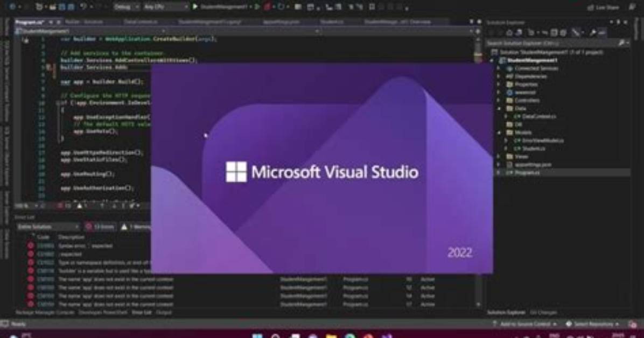Image resolution: width=644 pixels, height=338 pixels.
Task: Click the Start Without Debugging outline play icon
Action: [x=257, y=6]
